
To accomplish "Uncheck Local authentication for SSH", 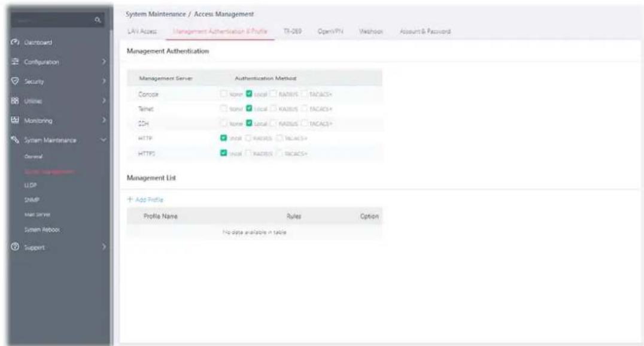I will point(249,123).
